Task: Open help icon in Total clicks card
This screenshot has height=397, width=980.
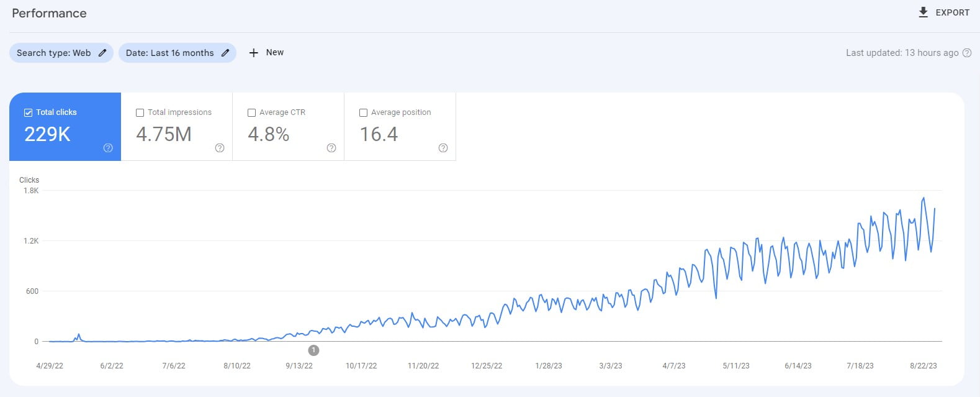Action: tap(108, 148)
